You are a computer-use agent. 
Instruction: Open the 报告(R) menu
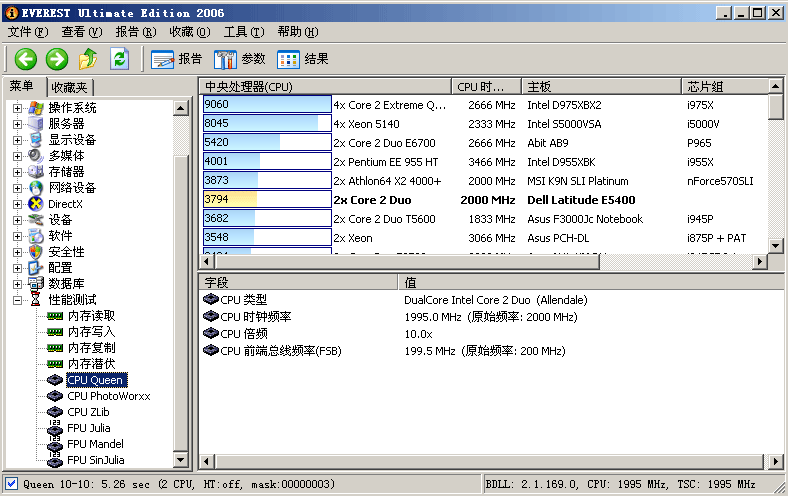(x=136, y=32)
